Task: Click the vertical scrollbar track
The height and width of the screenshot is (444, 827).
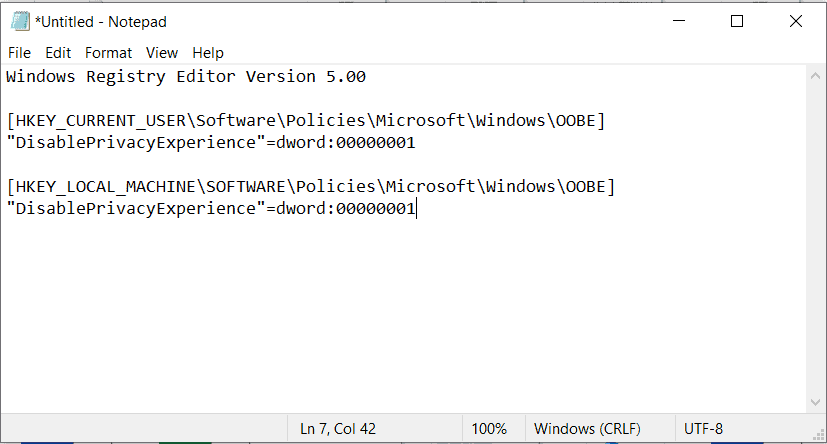Action: [816, 240]
